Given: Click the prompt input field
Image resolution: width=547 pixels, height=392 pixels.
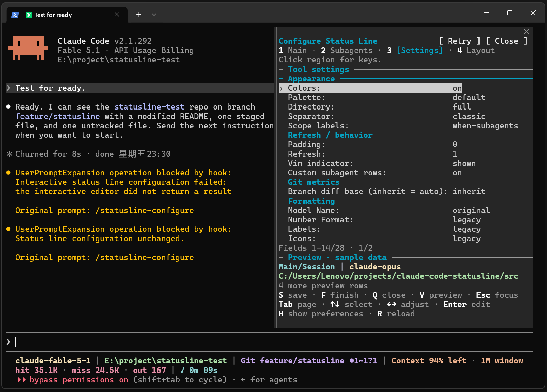Looking at the screenshot, I should click(269, 342).
